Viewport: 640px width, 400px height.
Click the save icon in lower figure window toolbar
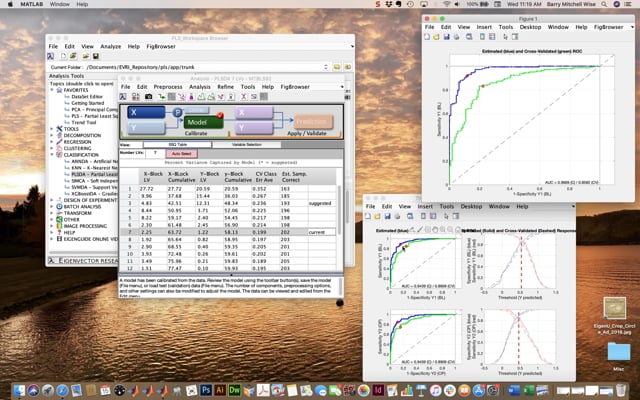point(387,216)
